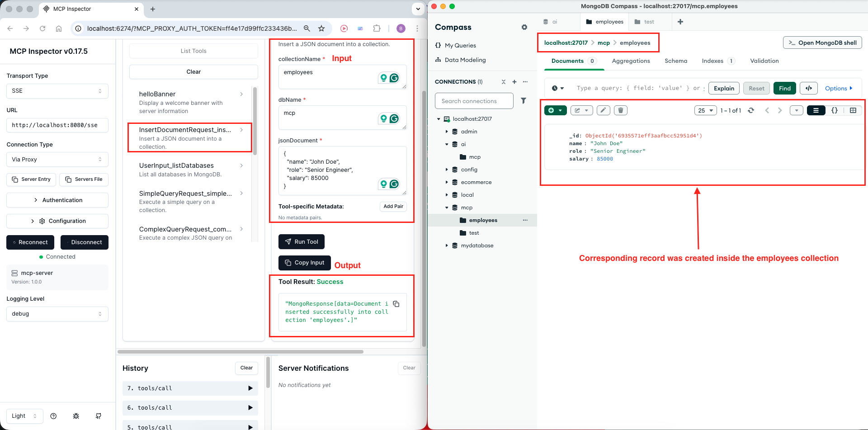Open the GitHub icon link in MCP Inspector
The height and width of the screenshot is (430, 868).
tap(99, 416)
